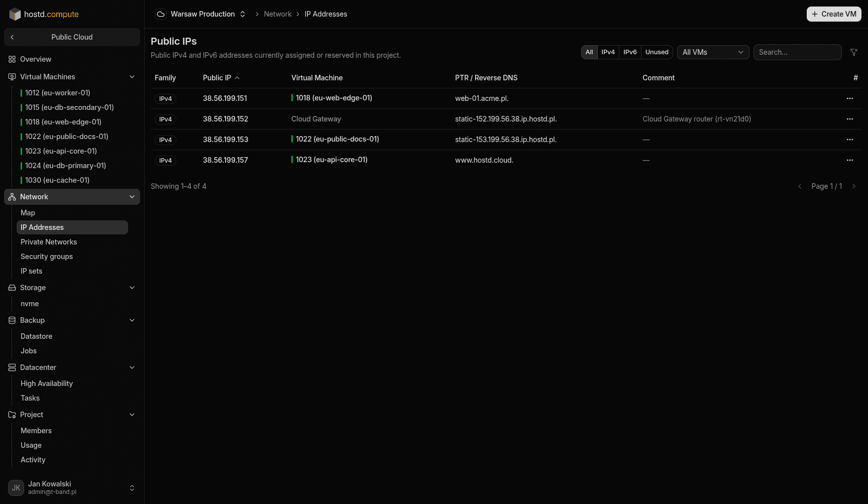Click the Project folder icon
868x504 pixels.
tap(12, 415)
